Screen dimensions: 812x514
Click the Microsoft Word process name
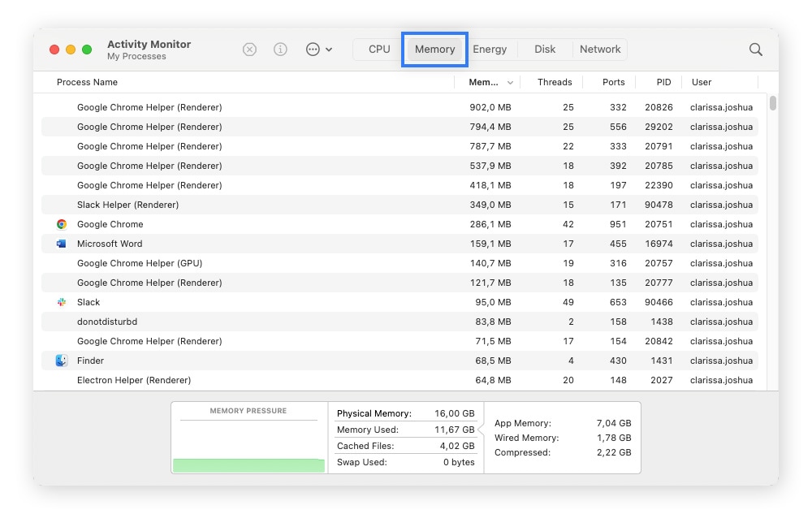pos(110,244)
